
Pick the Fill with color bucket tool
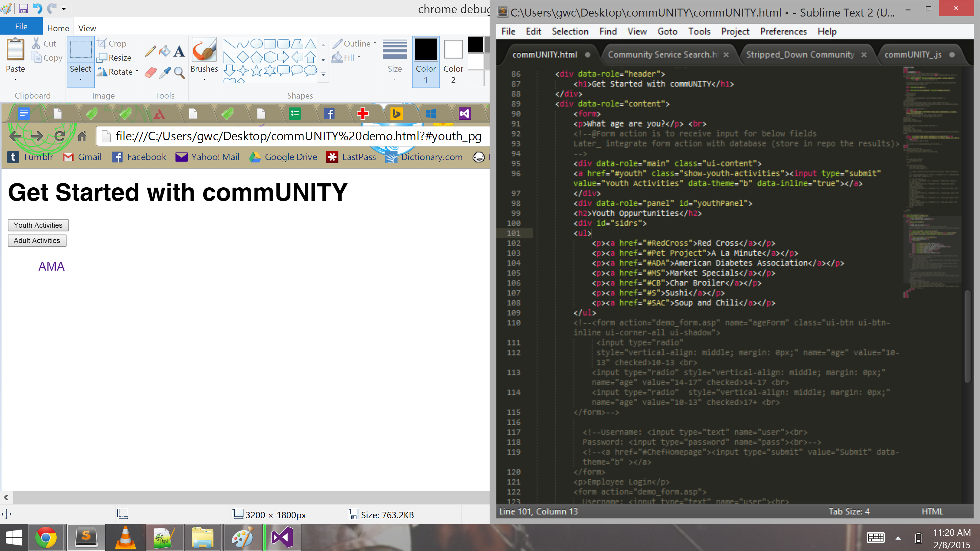[x=165, y=51]
